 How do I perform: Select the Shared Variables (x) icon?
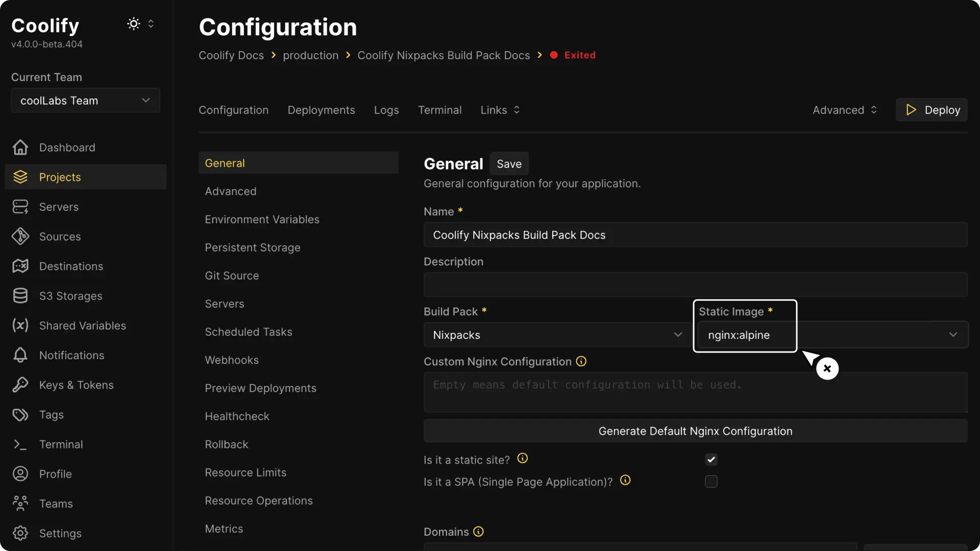(20, 325)
